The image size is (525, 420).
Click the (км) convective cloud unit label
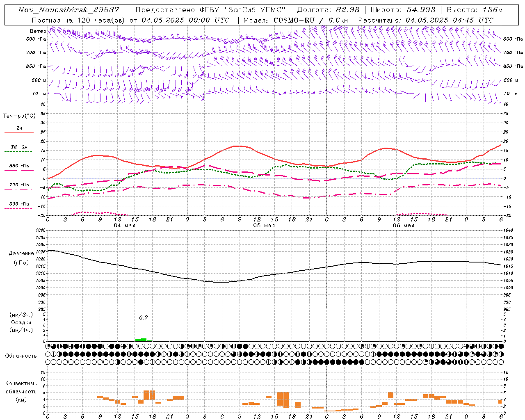tap(21, 399)
